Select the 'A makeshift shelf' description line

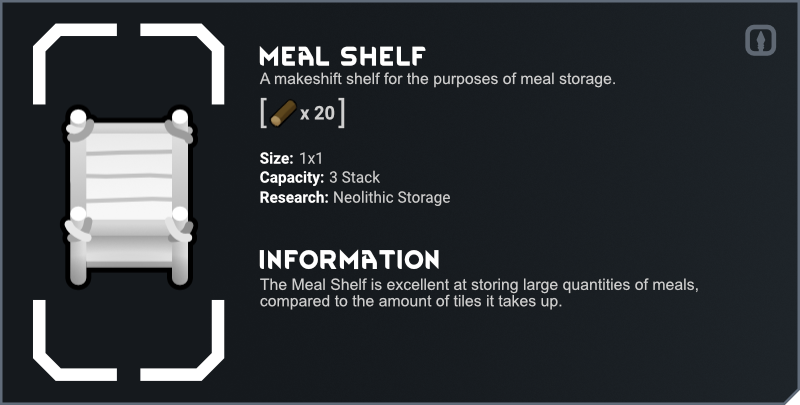tap(436, 78)
